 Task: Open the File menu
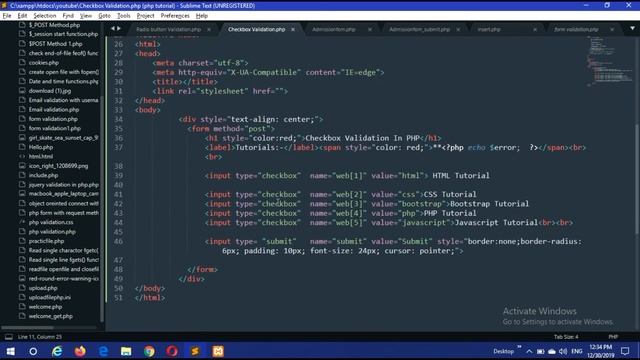click(7, 16)
